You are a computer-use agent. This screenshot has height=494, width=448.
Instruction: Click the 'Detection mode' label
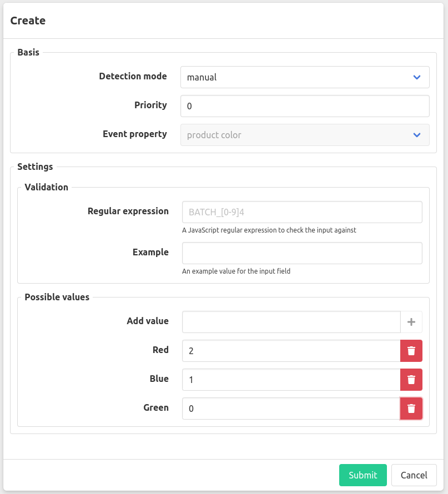133,76
